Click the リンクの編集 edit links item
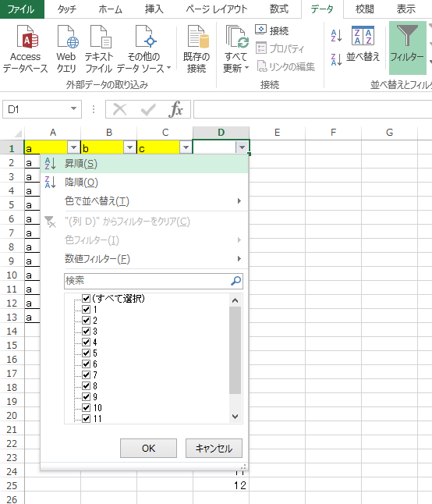The height and width of the screenshot is (504, 432). click(x=285, y=66)
